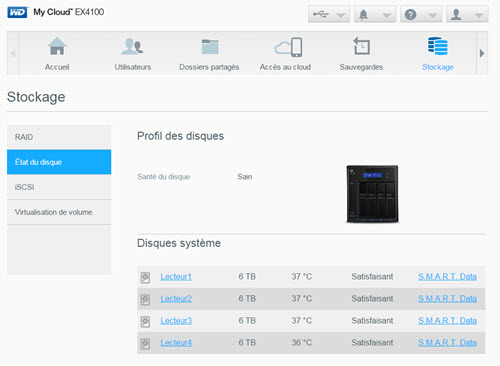This screenshot has height=366, width=500.
Task: Go to the Accueil label
Action: point(57,67)
